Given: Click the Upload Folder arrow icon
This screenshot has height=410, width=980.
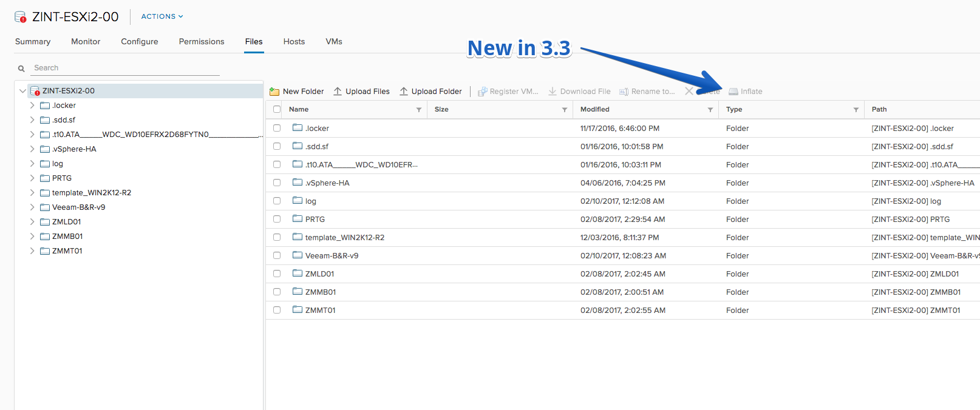Looking at the screenshot, I should point(404,91).
